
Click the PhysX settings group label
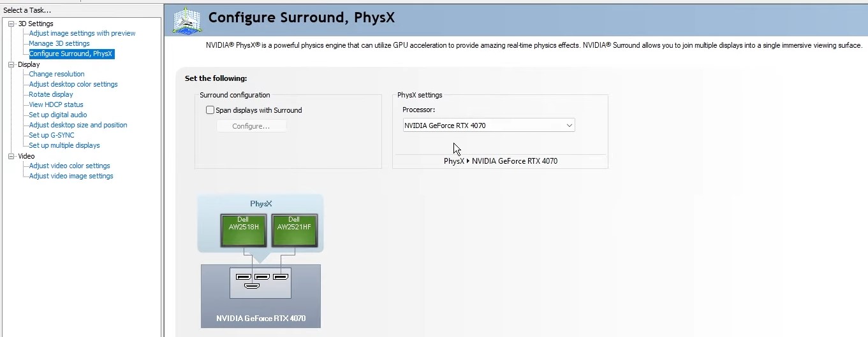pyautogui.click(x=420, y=95)
